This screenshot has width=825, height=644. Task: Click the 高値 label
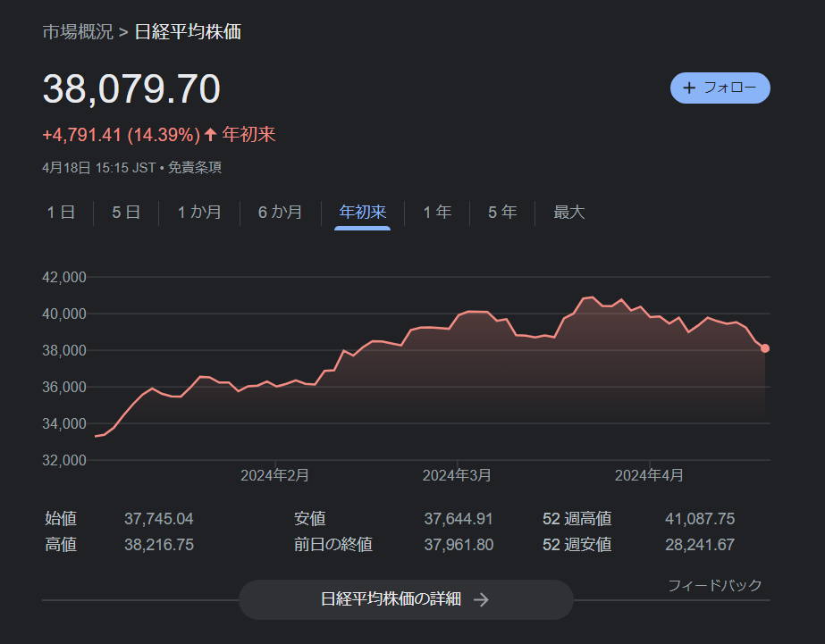(61, 545)
